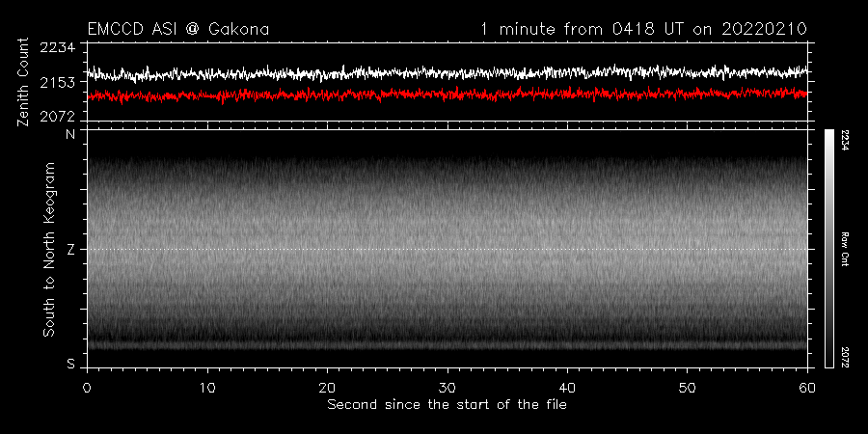Click the 10 tick label on the time axis
This screenshot has width=868, height=434.
(x=207, y=387)
